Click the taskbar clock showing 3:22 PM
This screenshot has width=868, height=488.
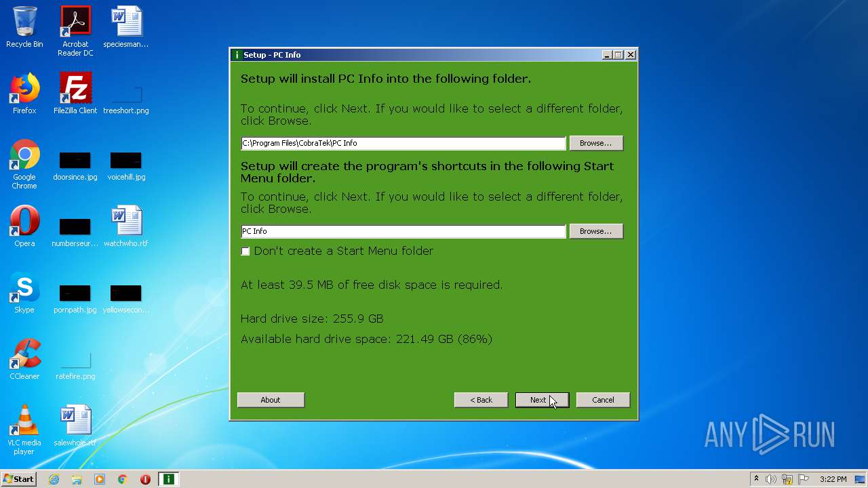833,479
